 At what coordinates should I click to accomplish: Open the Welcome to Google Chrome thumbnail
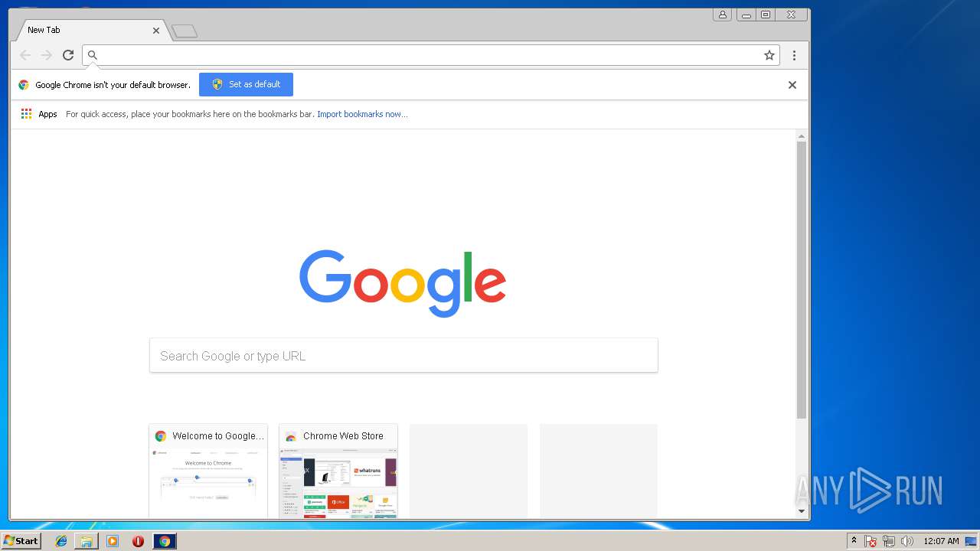[x=208, y=471]
